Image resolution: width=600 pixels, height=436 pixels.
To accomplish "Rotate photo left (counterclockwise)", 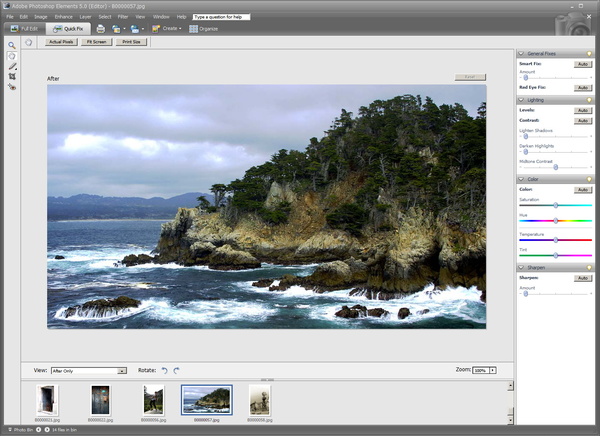I will pos(165,370).
